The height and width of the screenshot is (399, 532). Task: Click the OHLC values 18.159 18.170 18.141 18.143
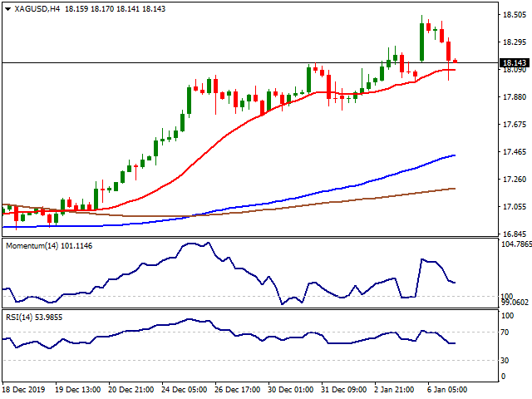tap(115, 9)
